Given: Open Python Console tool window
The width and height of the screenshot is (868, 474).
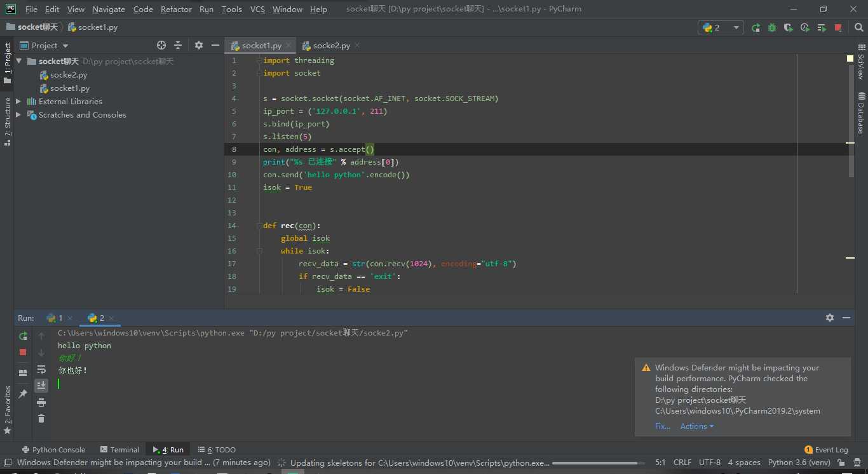Looking at the screenshot, I should click(53, 449).
